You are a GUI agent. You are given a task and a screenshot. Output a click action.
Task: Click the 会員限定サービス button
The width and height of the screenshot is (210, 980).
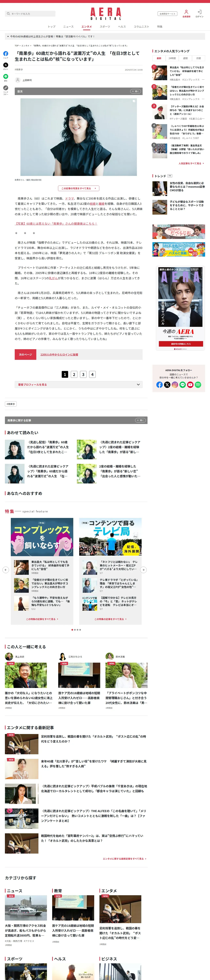(167, 14)
